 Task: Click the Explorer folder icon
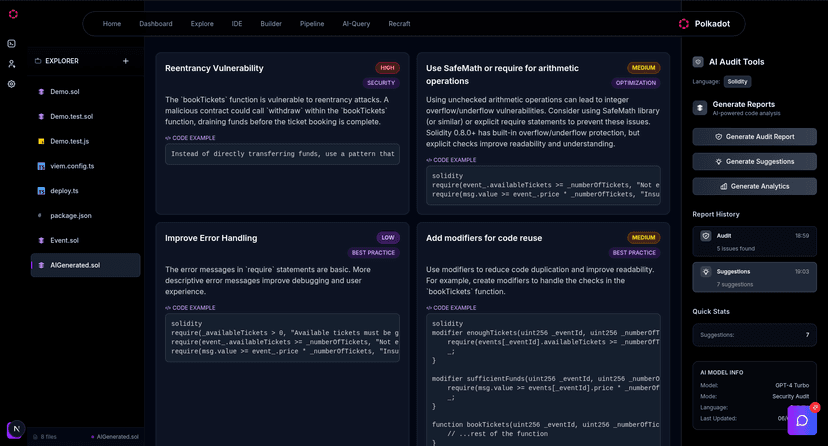pyautogui.click(x=38, y=61)
